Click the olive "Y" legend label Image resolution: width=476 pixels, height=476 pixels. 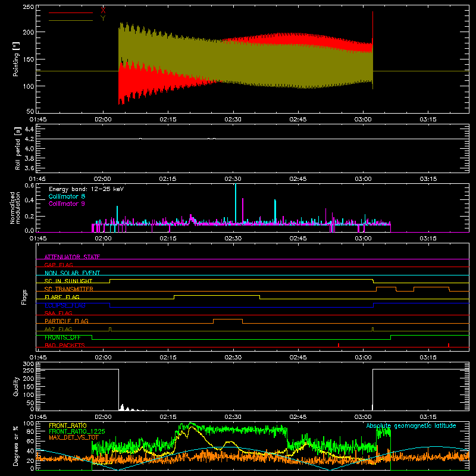click(x=103, y=18)
